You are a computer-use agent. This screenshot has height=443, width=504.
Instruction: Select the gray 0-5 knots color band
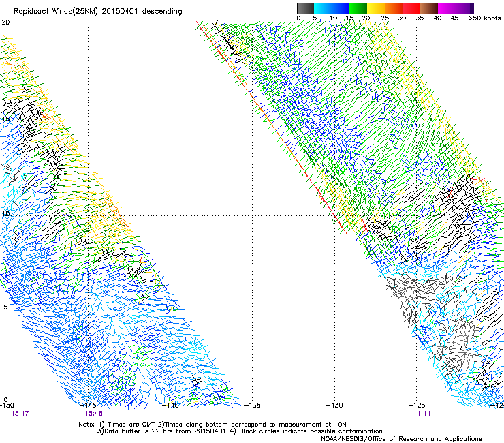click(x=305, y=8)
